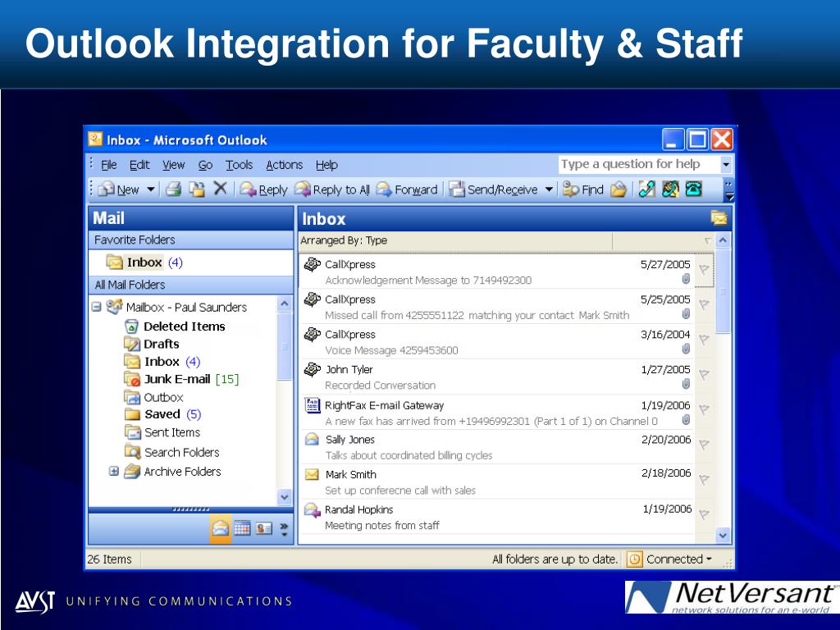Toggle flag on 5/27/2005 CallXpress message

(705, 269)
